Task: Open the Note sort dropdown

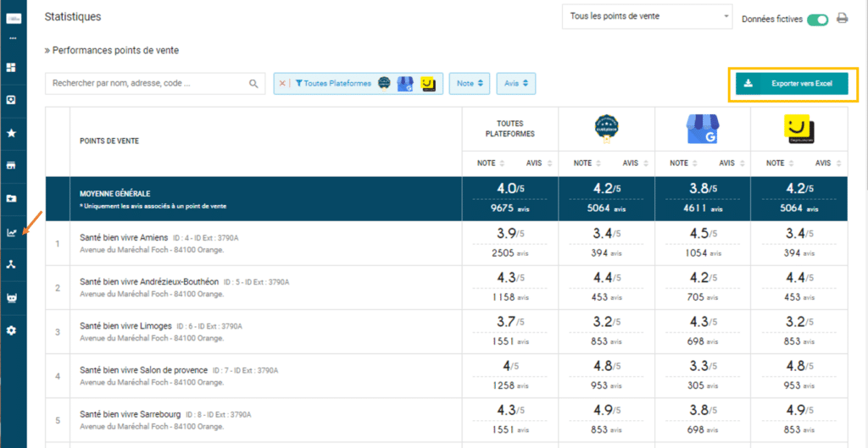Action: [470, 83]
